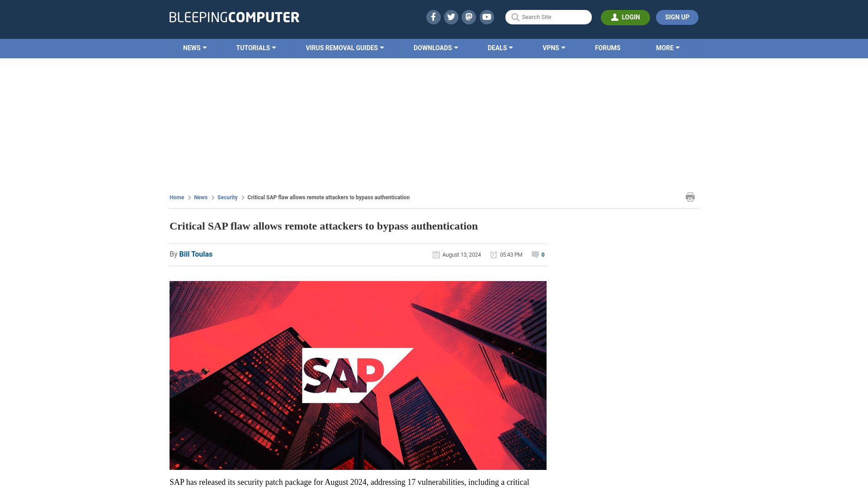This screenshot has width=868, height=488.
Task: Click the SIGN UP button
Action: point(677,17)
